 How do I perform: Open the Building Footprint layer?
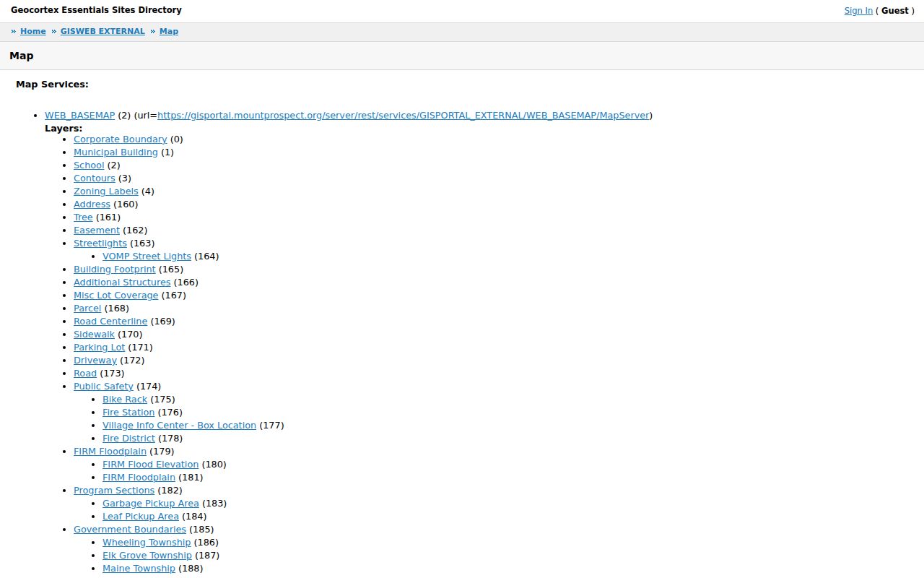(x=115, y=269)
